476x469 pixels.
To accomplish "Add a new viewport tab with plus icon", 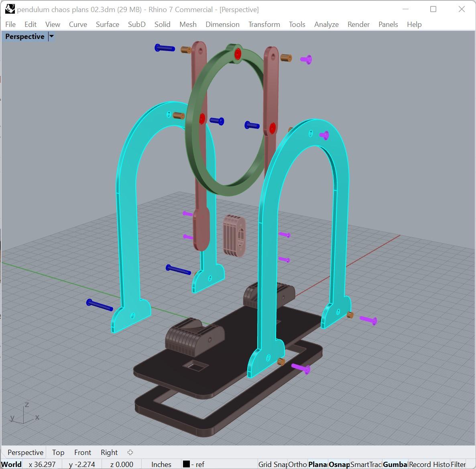I will point(130,452).
